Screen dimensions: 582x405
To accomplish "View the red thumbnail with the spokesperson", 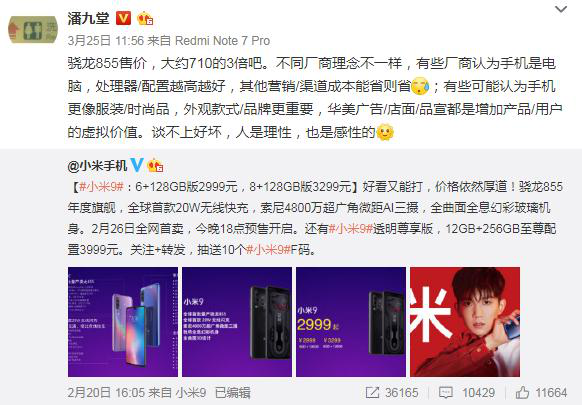I will tap(465, 322).
